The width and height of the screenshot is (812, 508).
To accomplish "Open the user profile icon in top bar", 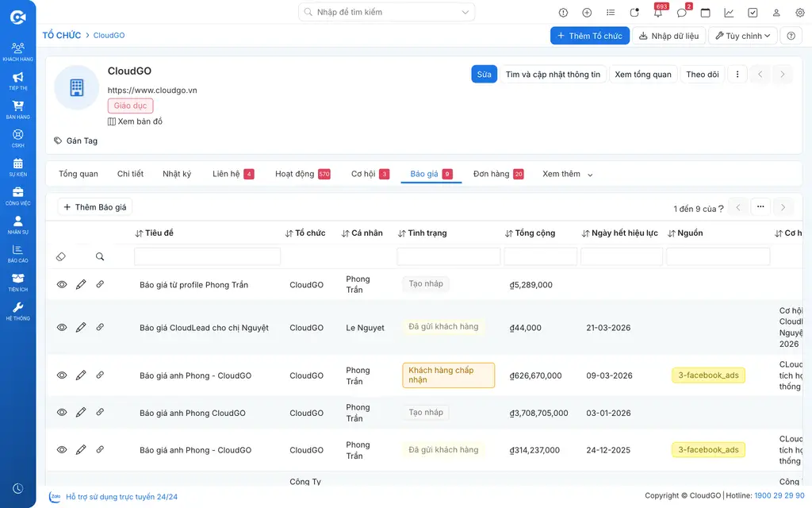I will click(x=776, y=13).
